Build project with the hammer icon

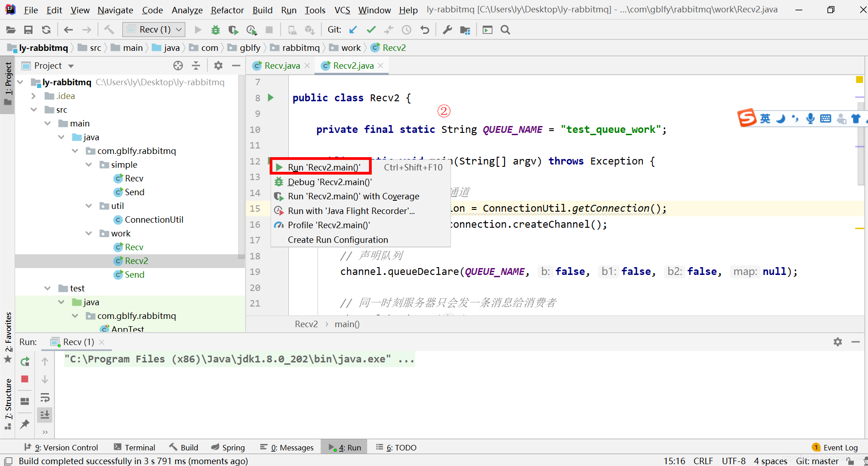109,30
